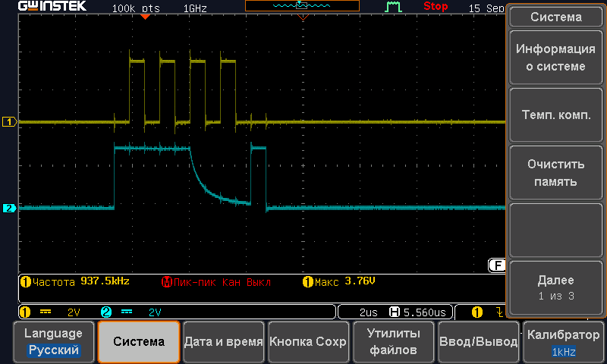This screenshot has width=607, height=364.
Task: Click the 1 из 3 page indicator
Action: [556, 297]
